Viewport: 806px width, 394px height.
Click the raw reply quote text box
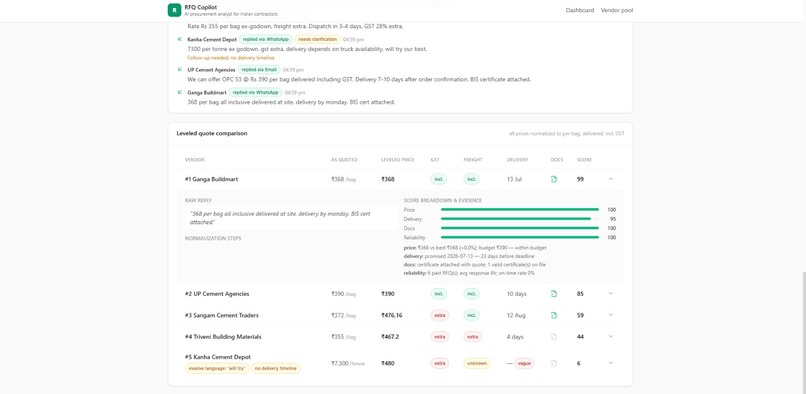pyautogui.click(x=290, y=218)
